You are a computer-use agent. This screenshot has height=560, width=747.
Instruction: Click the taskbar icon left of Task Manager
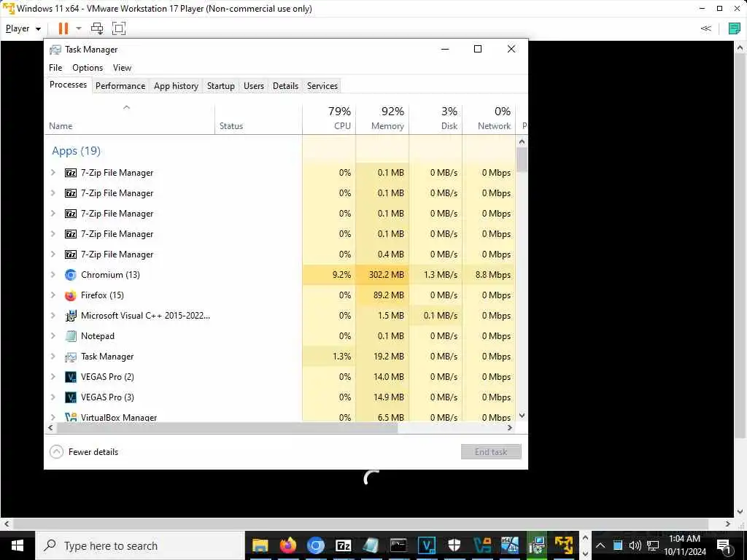pyautogui.click(x=510, y=545)
